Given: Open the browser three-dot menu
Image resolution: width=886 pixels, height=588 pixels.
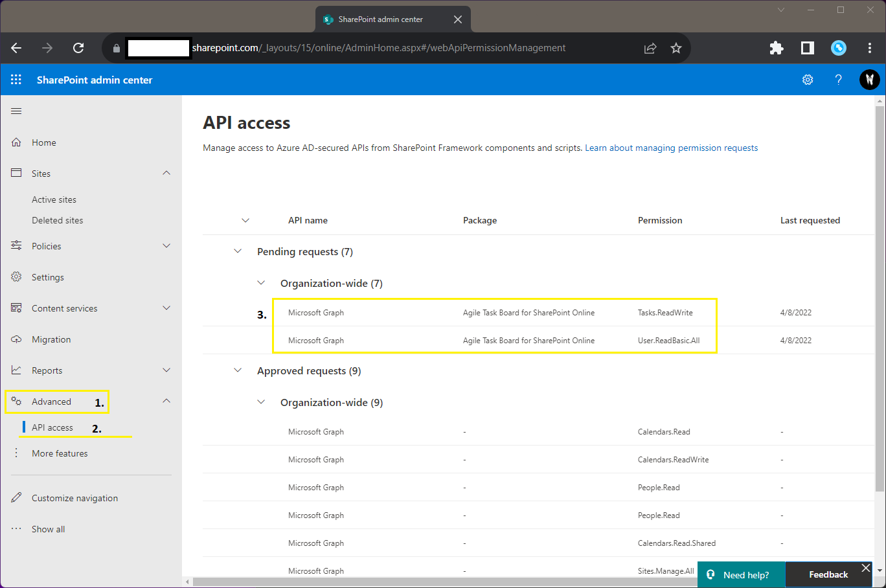Looking at the screenshot, I should (870, 48).
